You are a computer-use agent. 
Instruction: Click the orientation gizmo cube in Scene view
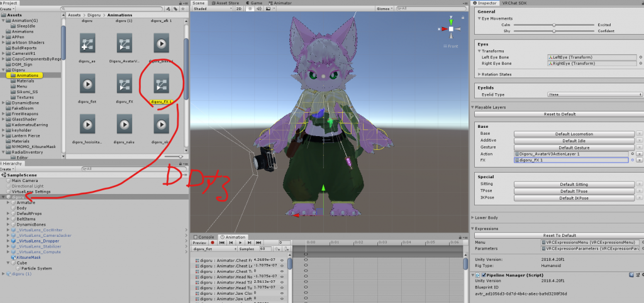pyautogui.click(x=451, y=29)
